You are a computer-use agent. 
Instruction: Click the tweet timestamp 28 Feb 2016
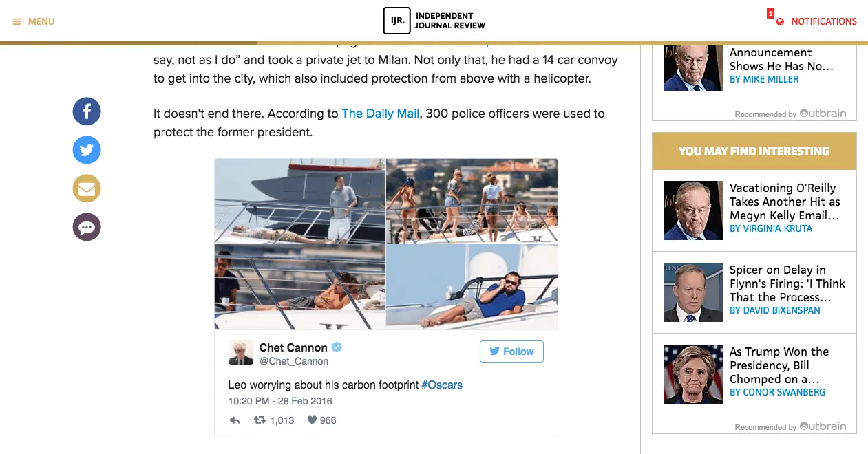click(x=280, y=401)
